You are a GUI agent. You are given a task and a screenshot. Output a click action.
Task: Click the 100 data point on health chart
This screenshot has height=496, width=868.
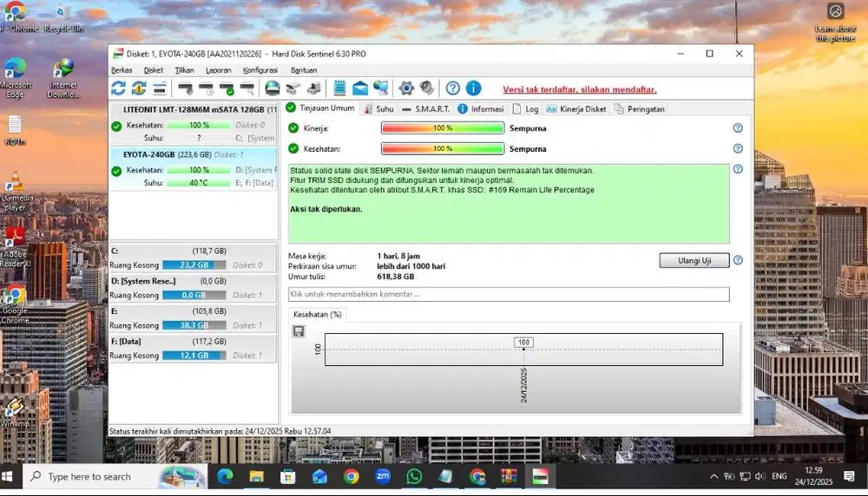[x=523, y=349]
